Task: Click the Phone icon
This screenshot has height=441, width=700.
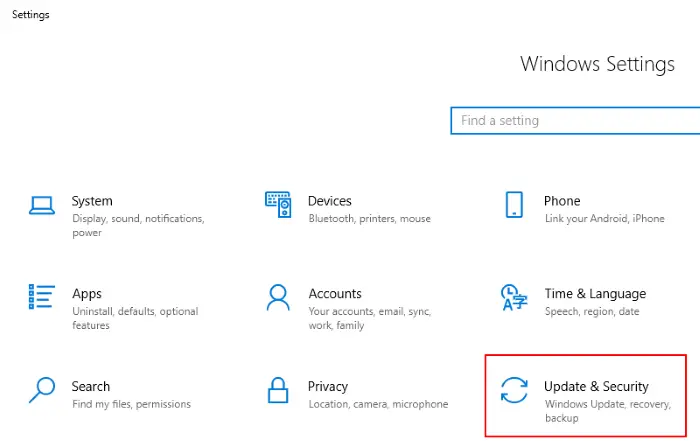Action: click(514, 205)
